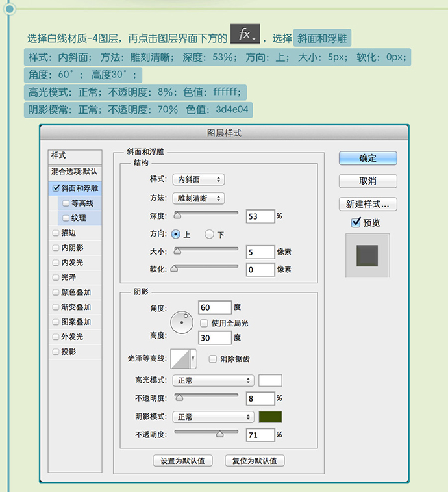Click the fx layer style icon

click(x=245, y=35)
